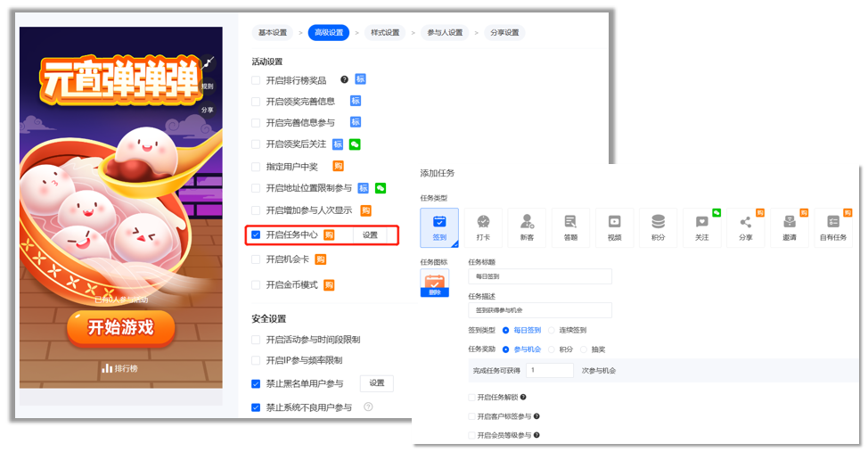Select the 签到 task type icon

coord(439,227)
